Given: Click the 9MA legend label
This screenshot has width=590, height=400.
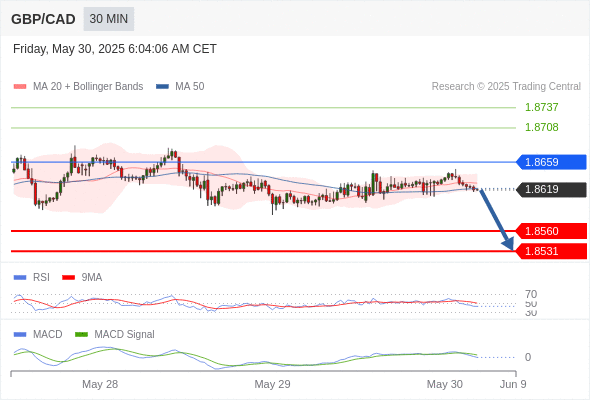Looking at the screenshot, I should pyautogui.click(x=92, y=278).
